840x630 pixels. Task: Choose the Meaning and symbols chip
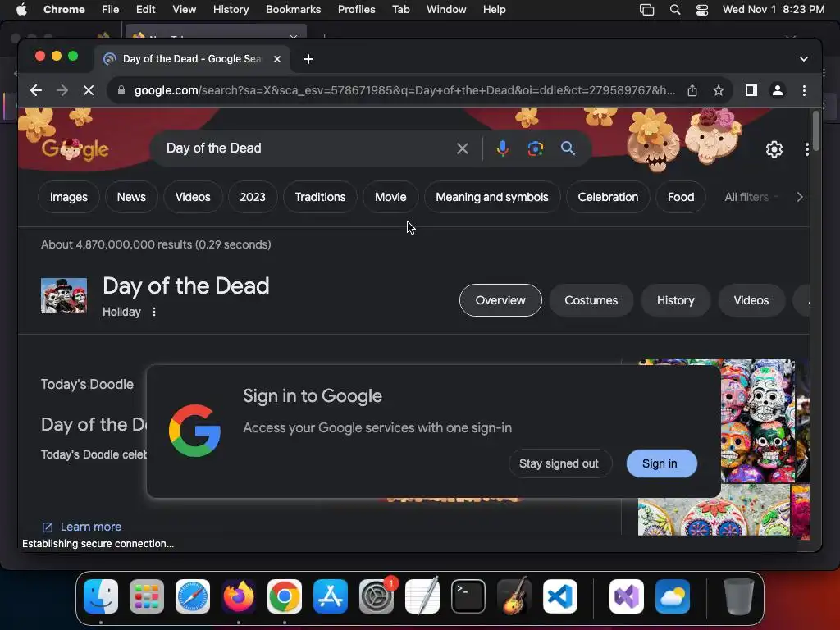pyautogui.click(x=492, y=197)
